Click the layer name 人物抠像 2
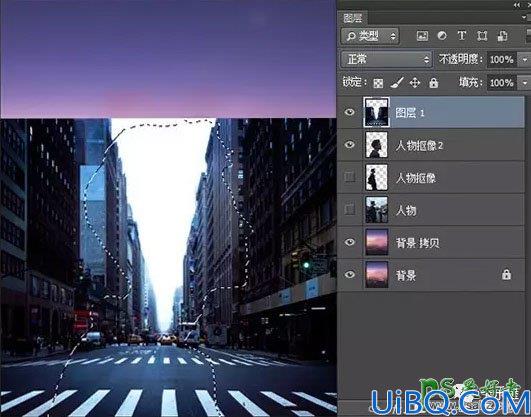This screenshot has height=417, width=531. click(419, 146)
